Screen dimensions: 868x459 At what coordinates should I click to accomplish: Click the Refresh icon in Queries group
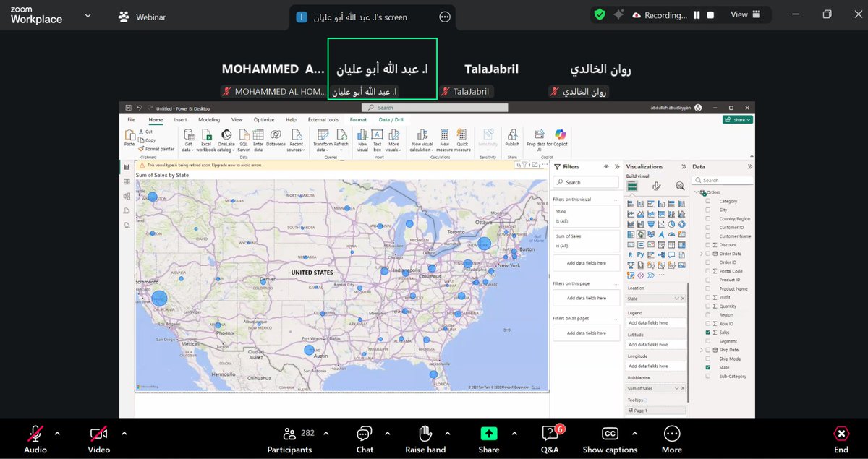tap(341, 134)
